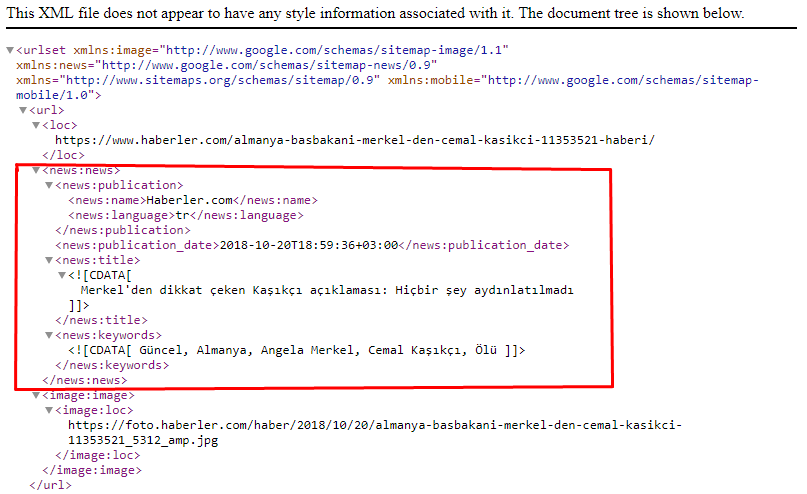The width and height of the screenshot is (807, 494).
Task: Collapse the <news:keywords> element arrow
Action: pyautogui.click(x=49, y=335)
